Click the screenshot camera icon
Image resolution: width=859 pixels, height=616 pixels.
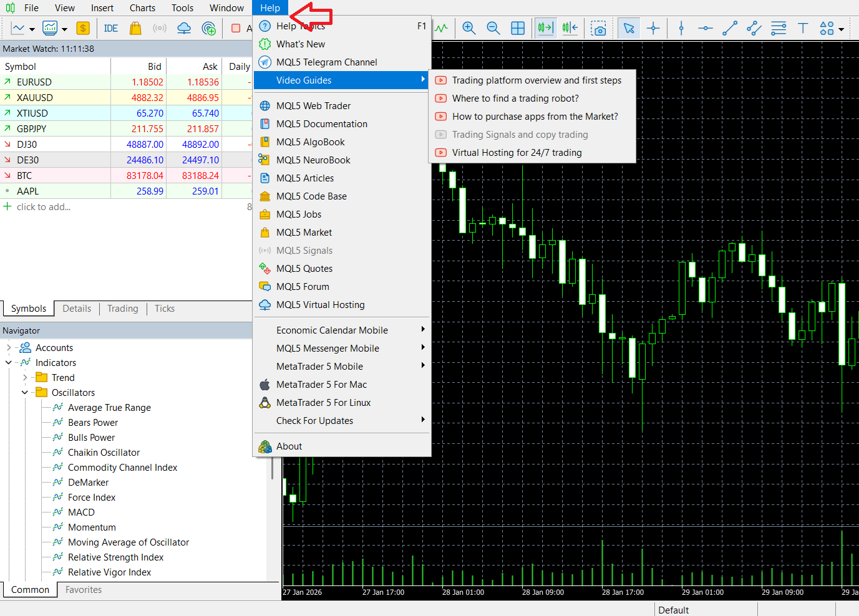tap(599, 28)
